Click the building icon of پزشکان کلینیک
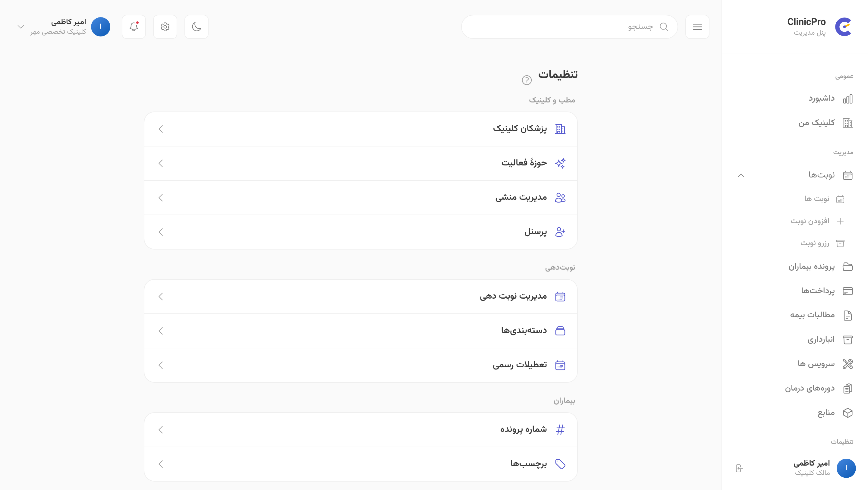Screen dimensions: 868x490 tap(560, 129)
